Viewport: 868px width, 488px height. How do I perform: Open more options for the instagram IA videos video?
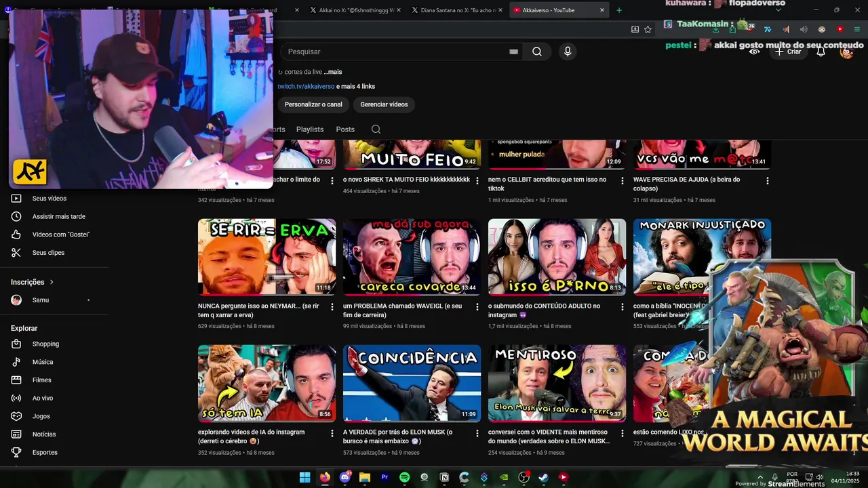coord(332,433)
